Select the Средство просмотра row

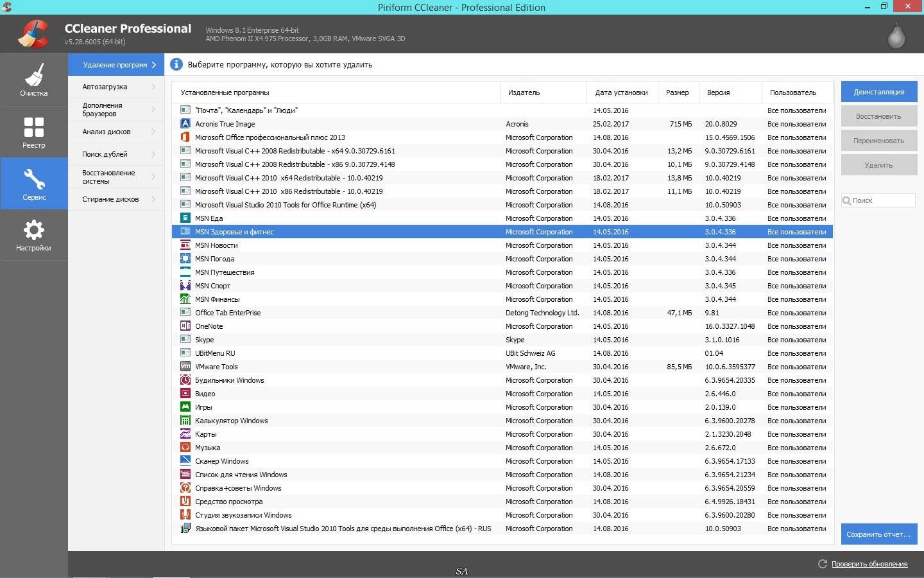point(502,502)
